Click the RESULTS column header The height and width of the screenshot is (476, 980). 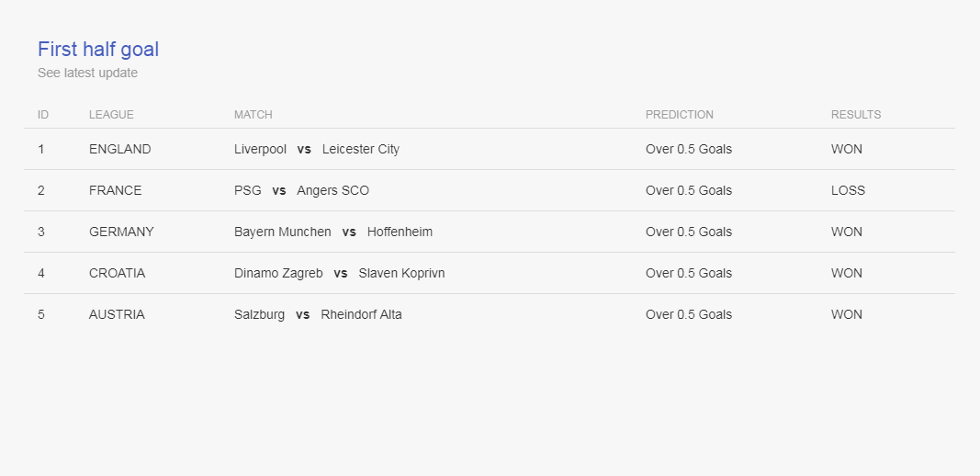856,115
